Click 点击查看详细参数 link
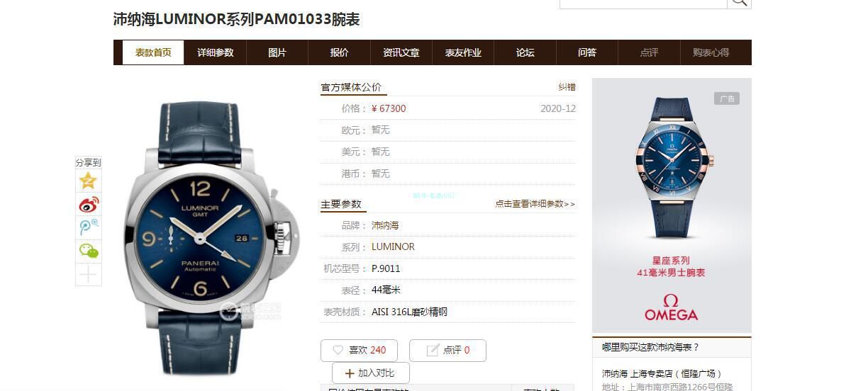868x391 pixels. coord(535,204)
